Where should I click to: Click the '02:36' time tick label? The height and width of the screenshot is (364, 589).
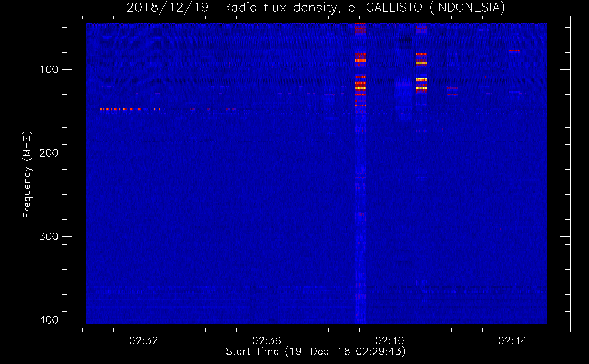tap(267, 341)
